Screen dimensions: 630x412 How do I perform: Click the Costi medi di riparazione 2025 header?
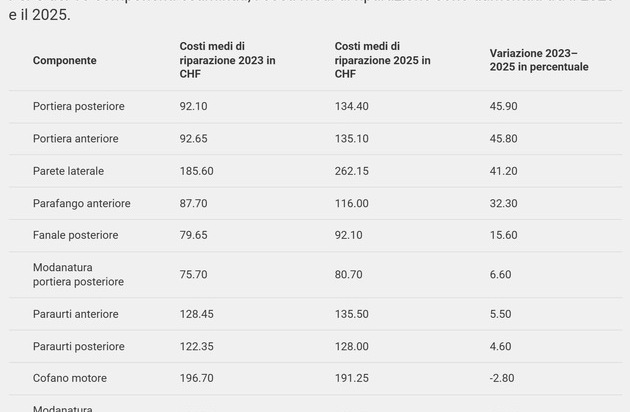click(382, 60)
